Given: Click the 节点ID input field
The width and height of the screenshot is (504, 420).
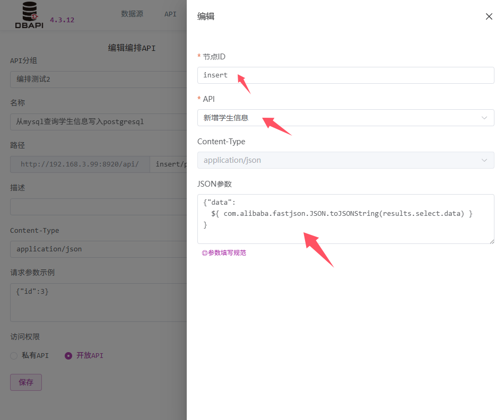Looking at the screenshot, I should pos(345,75).
